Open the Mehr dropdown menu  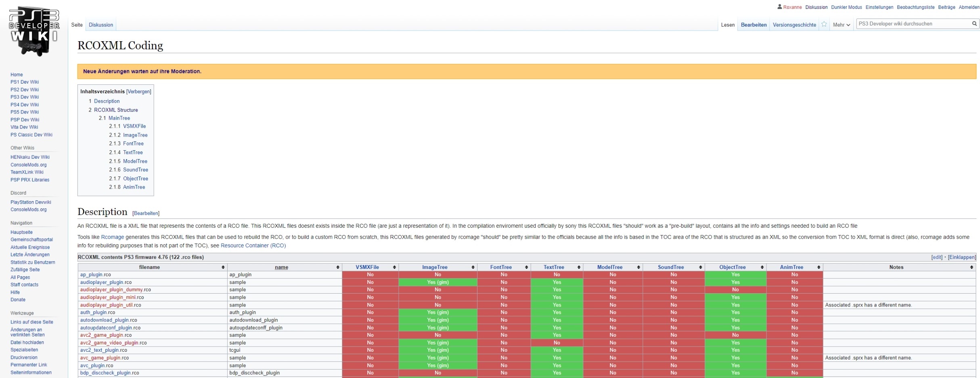[842, 25]
